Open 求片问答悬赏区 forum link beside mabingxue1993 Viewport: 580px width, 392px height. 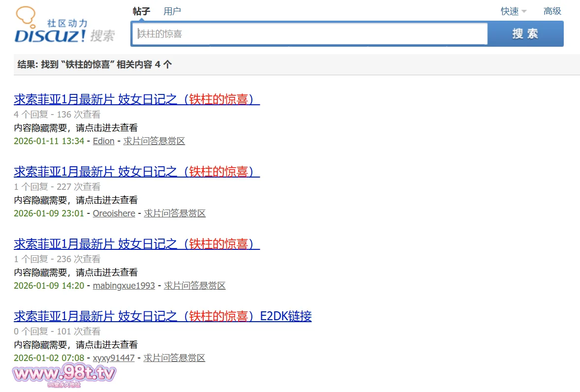point(194,286)
